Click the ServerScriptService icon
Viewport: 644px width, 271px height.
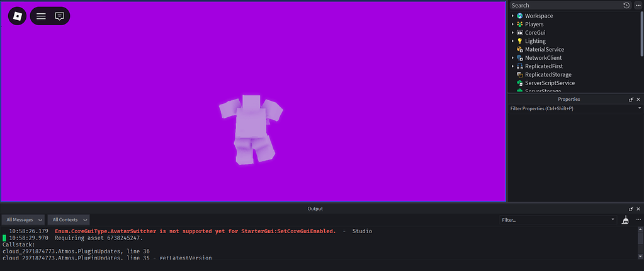click(x=520, y=83)
